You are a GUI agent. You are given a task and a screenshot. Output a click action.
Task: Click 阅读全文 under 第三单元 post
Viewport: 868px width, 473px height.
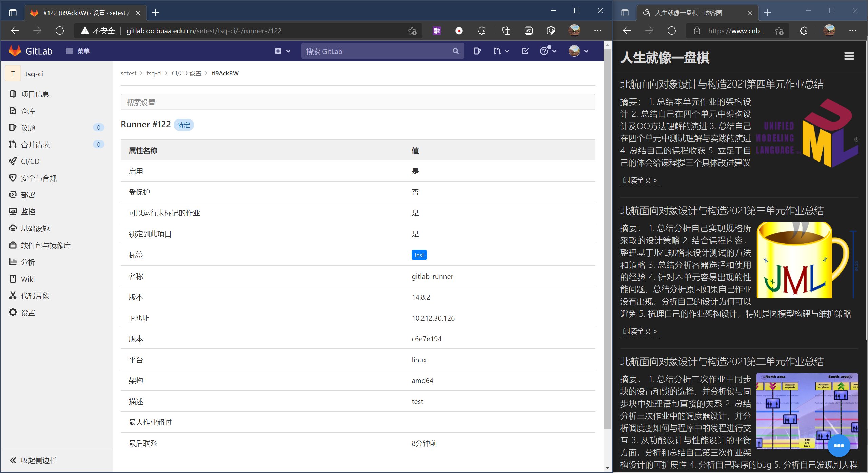click(639, 331)
